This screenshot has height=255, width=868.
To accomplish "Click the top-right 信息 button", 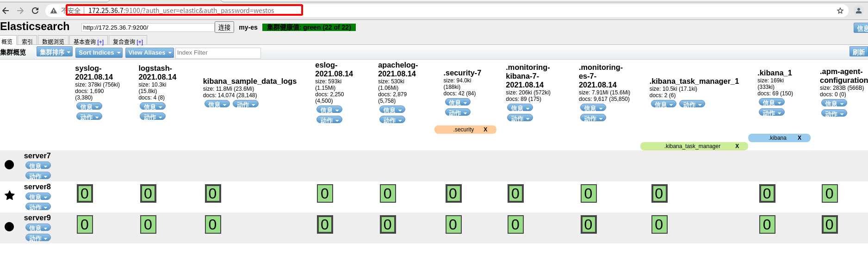I will click(x=861, y=28).
